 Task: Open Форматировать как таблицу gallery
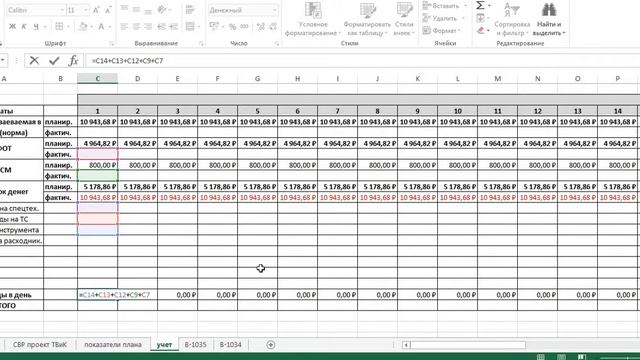[367, 19]
